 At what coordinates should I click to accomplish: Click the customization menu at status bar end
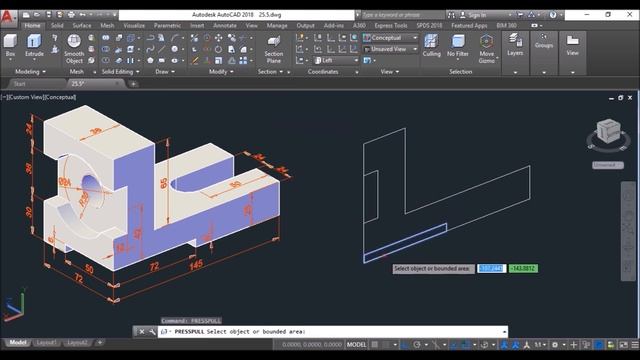[635, 345]
